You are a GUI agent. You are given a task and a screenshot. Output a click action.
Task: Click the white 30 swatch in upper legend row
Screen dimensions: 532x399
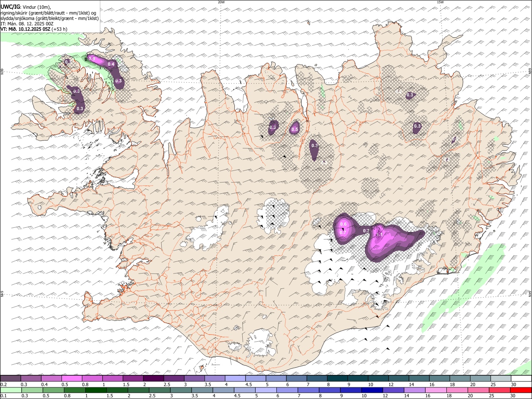pos(521,378)
